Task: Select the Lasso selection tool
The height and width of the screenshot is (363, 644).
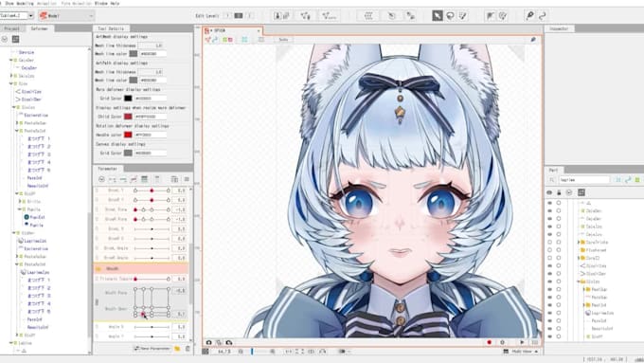Action: point(450,15)
